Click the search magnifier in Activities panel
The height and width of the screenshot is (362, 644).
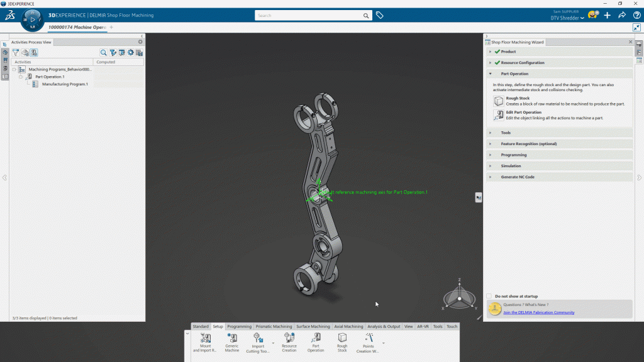pos(104,53)
